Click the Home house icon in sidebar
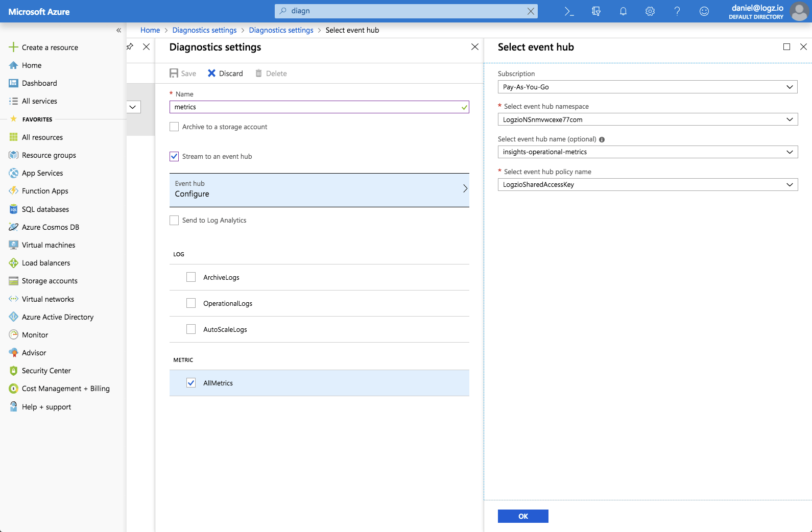Viewport: 812px width, 532px height. [13, 65]
